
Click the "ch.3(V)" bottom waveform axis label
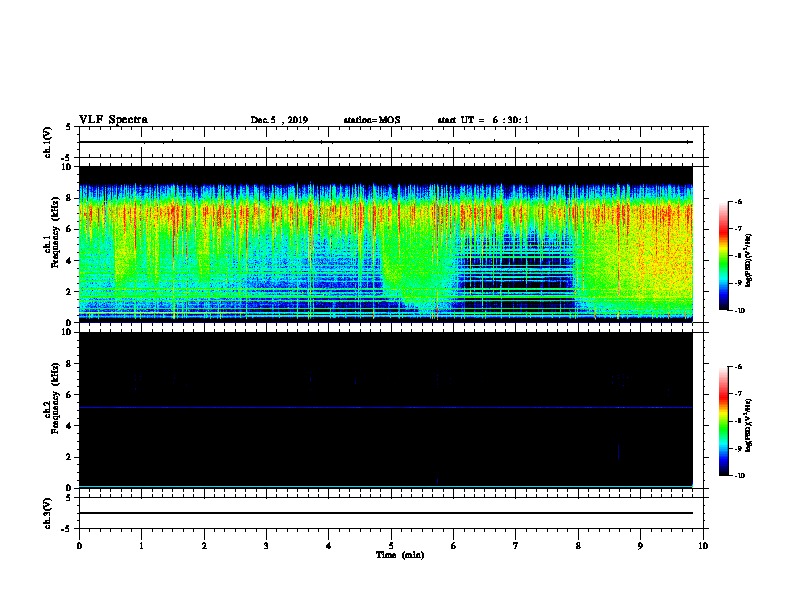[48, 513]
